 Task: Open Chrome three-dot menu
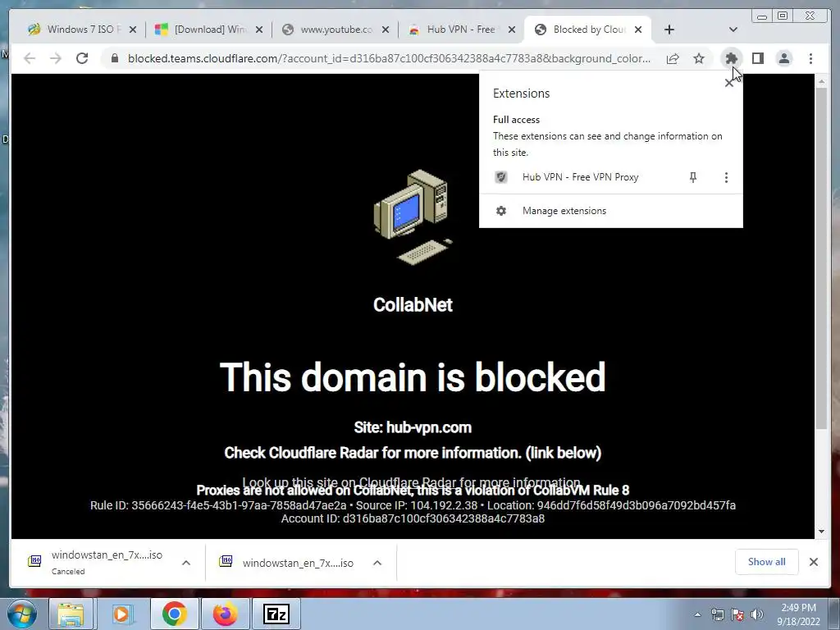[x=810, y=58]
